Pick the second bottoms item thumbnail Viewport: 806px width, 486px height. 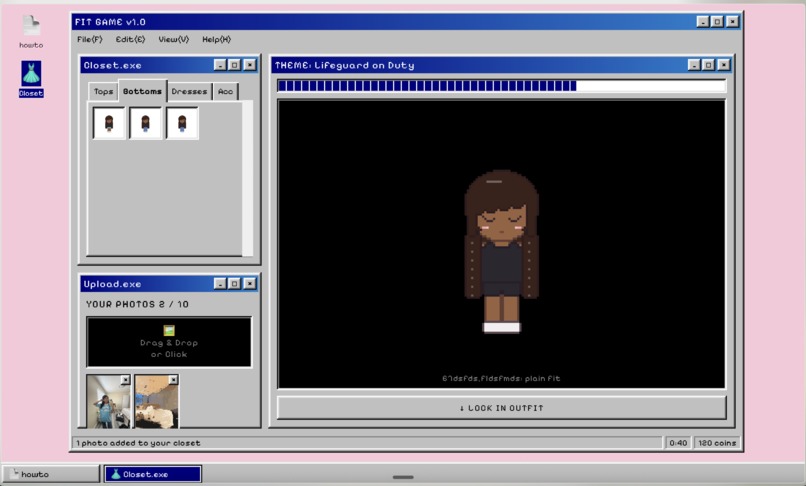point(145,123)
